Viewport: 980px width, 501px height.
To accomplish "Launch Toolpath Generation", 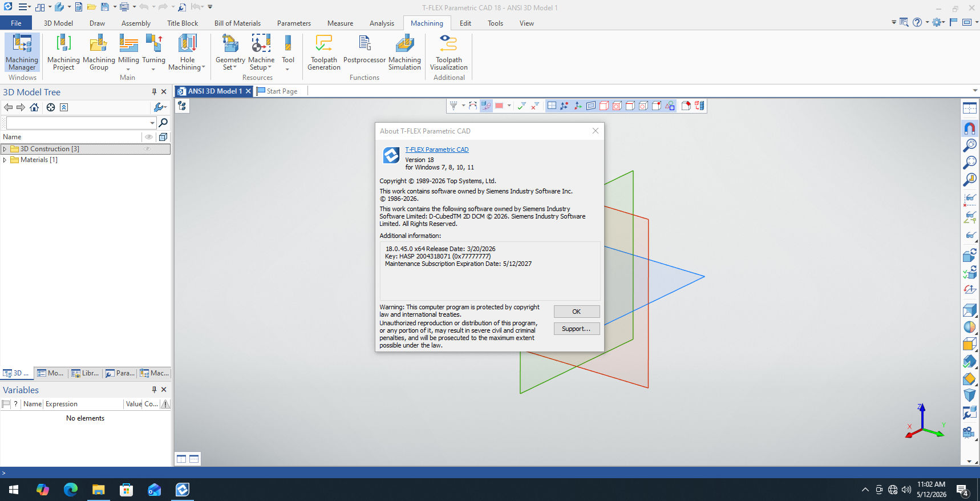I will pyautogui.click(x=324, y=52).
